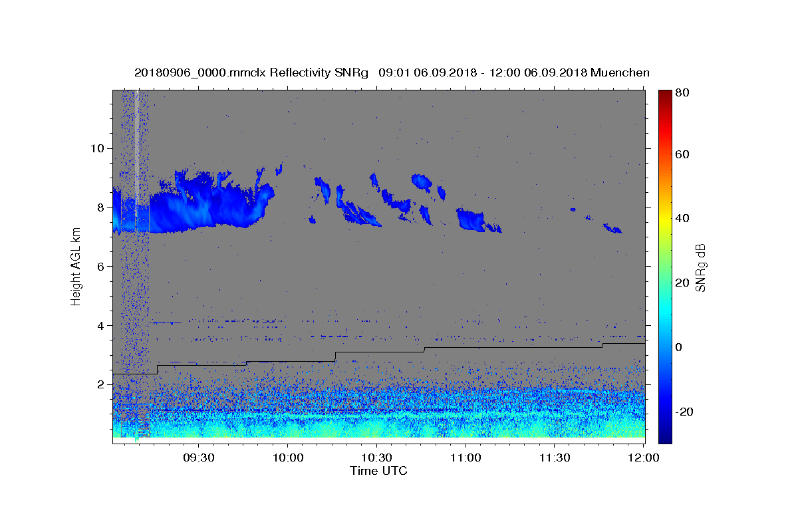Click the 'Time UTC' axis label

(x=378, y=471)
